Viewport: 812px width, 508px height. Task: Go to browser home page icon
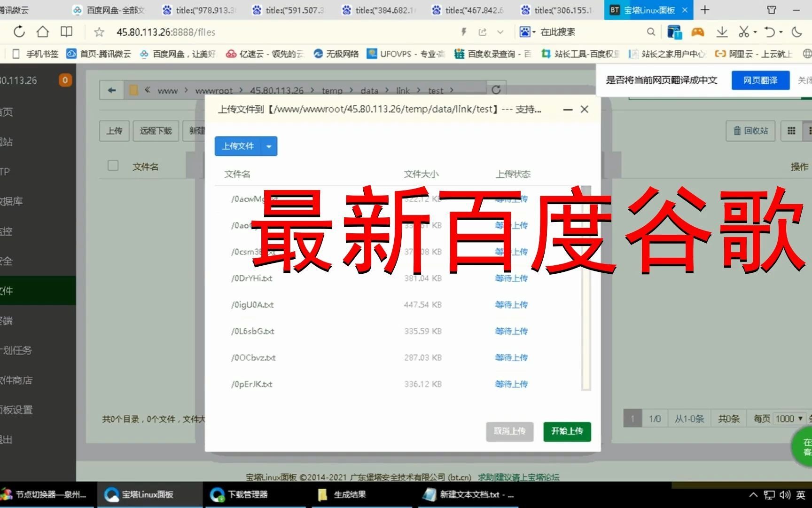pos(43,32)
